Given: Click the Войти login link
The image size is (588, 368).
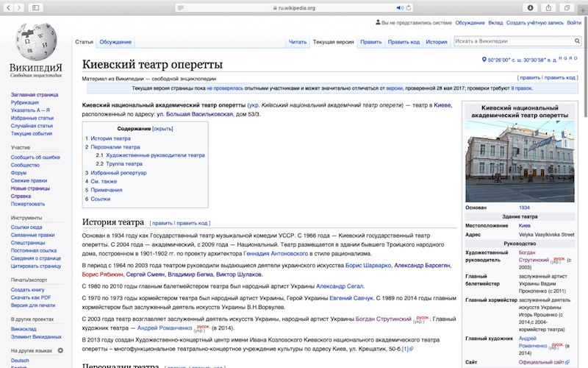Looking at the screenshot, I should (574, 23).
